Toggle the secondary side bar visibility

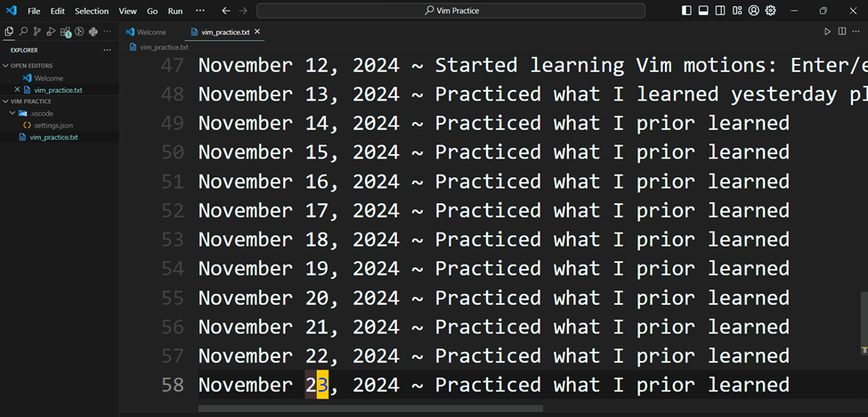(720, 11)
